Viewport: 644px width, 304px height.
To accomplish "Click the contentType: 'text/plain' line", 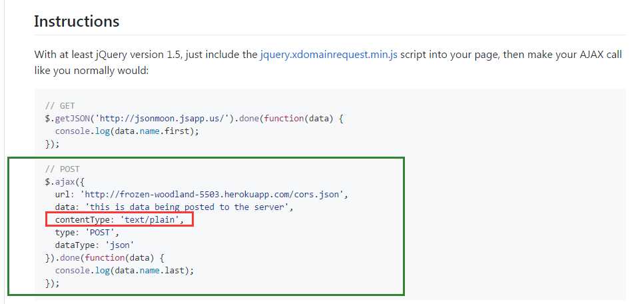I will pos(119,220).
